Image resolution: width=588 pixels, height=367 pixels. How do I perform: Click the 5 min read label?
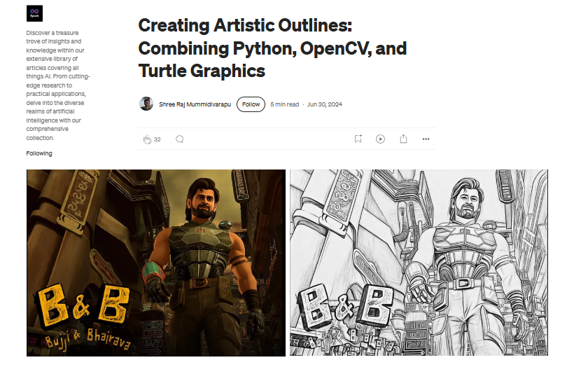(285, 104)
